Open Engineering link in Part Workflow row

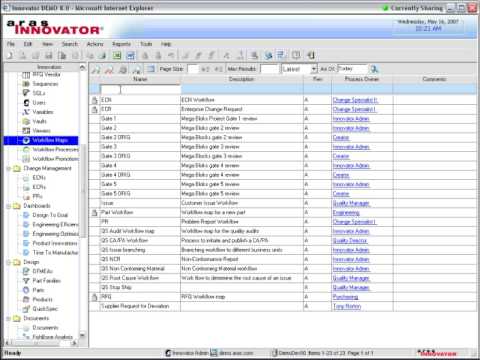click(x=346, y=213)
